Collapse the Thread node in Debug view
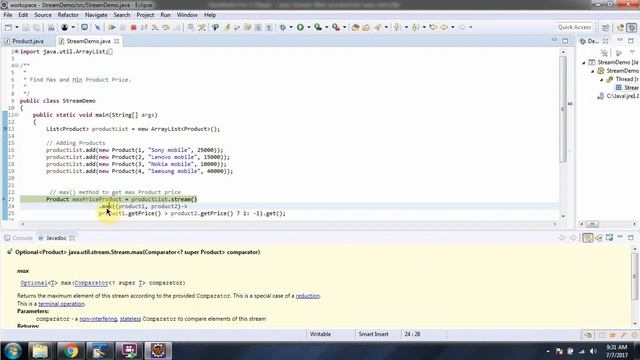640x360 pixels. [x=601, y=80]
